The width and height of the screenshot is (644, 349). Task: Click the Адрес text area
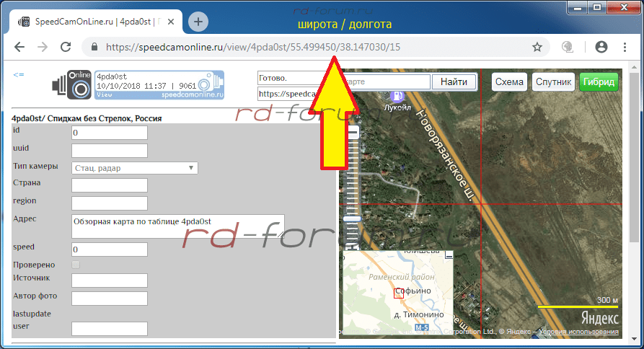coord(178,226)
